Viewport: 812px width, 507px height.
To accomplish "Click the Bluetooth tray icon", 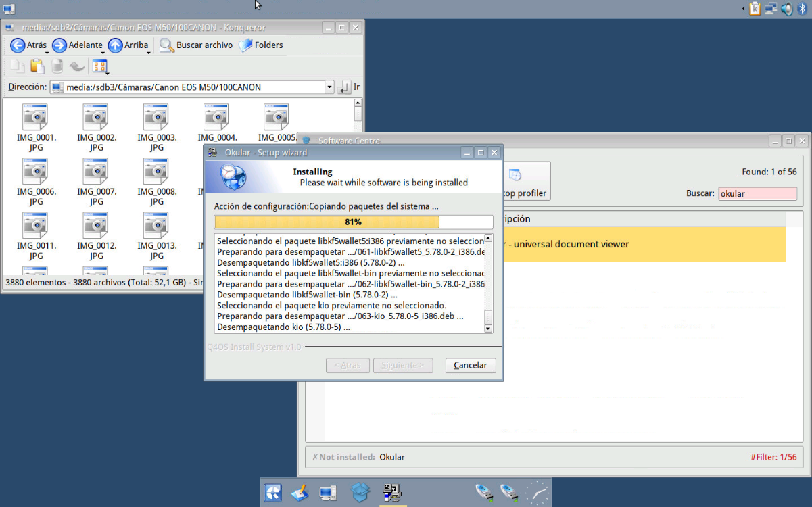I will (803, 9).
